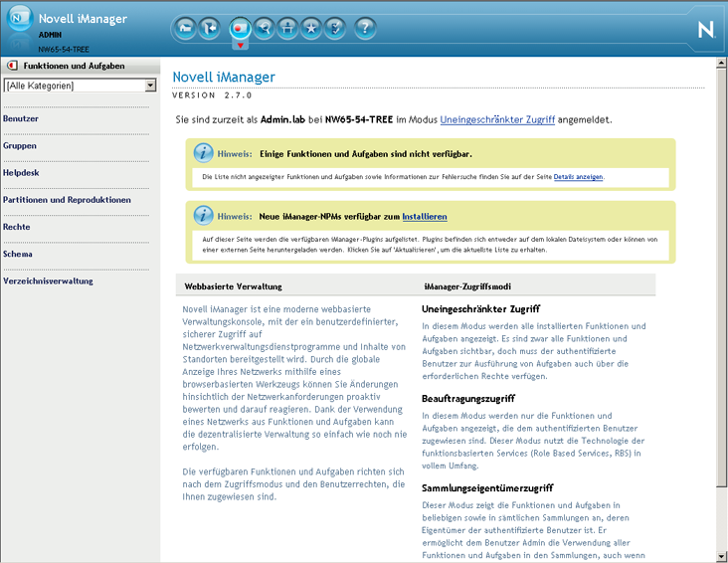Click the Webbasierte Verwaltung column header
The height and width of the screenshot is (563, 728).
233,286
